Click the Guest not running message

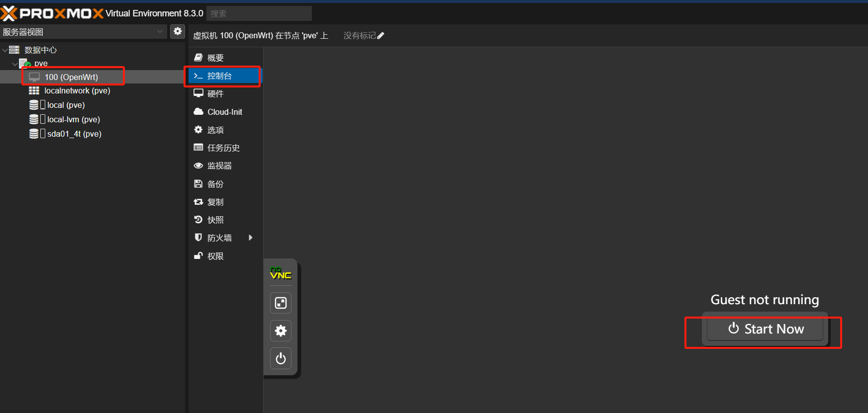765,300
